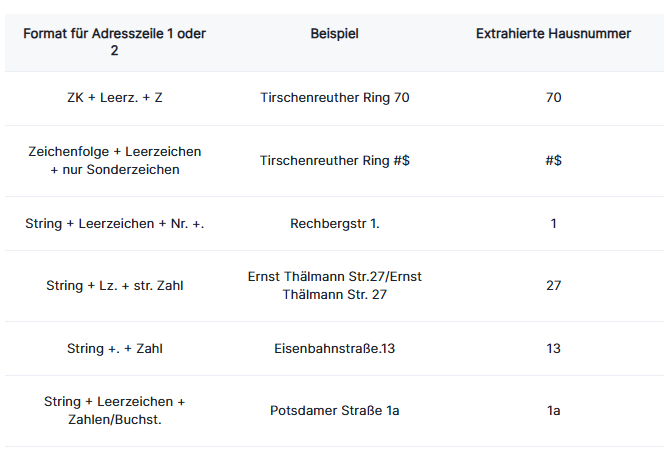The height and width of the screenshot is (463, 670).
Task: Select the 'Tirschenreuther Ring #$' example
Action: coord(335,161)
